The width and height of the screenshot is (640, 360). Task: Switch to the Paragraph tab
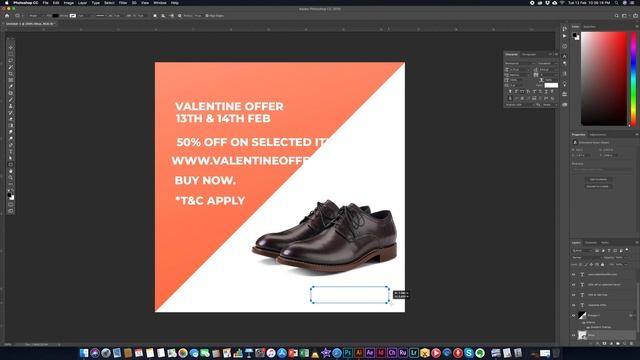529,54
